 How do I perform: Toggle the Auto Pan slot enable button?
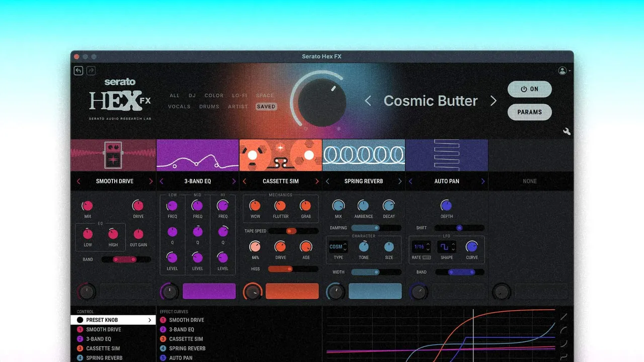[458, 291]
